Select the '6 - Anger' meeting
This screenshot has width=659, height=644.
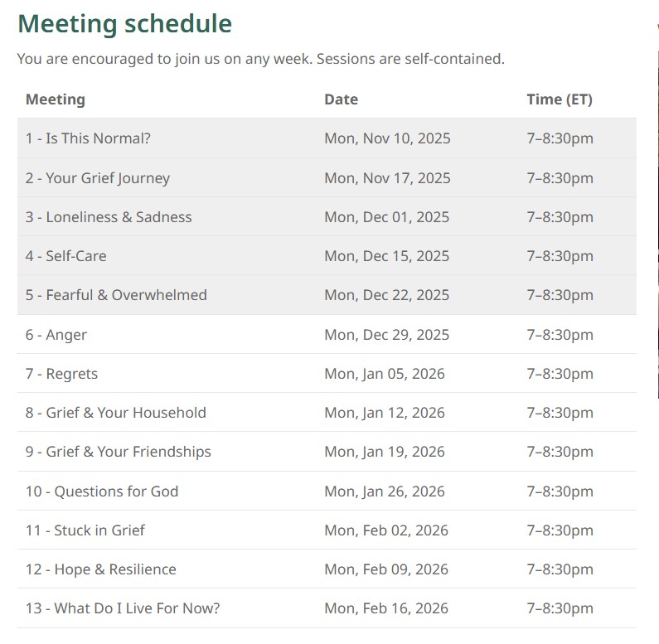[x=56, y=335]
